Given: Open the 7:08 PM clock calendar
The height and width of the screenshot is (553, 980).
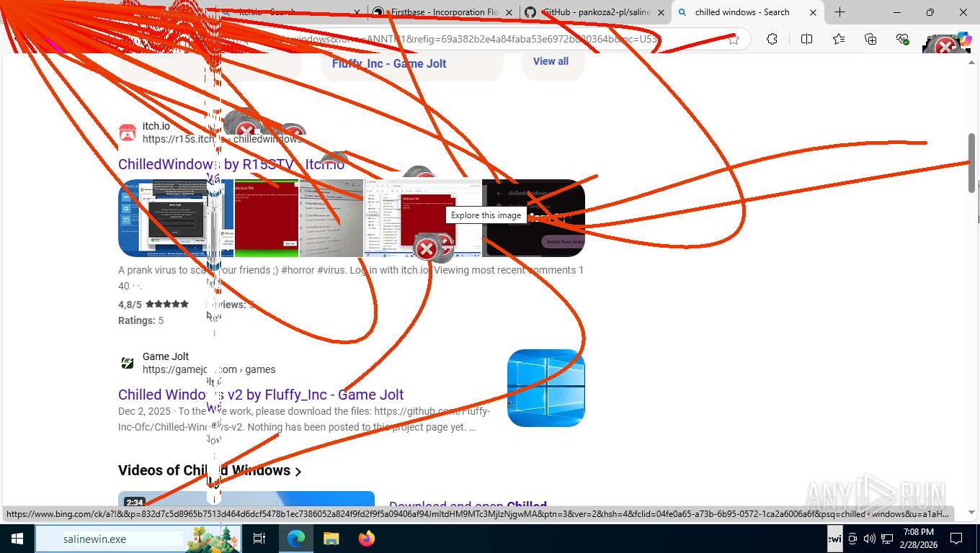Looking at the screenshot, I should click(x=918, y=539).
